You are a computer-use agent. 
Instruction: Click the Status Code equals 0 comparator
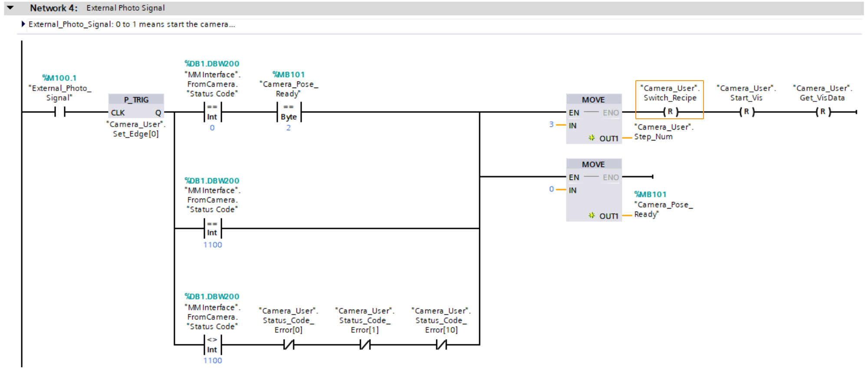tap(212, 112)
